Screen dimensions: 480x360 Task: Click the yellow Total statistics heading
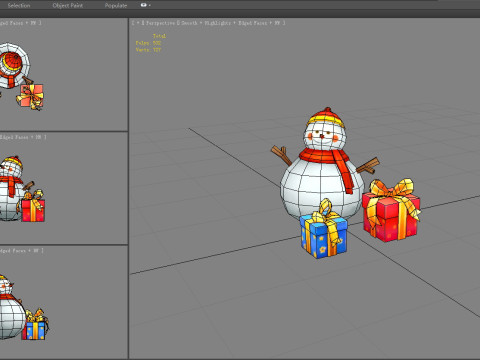point(159,36)
